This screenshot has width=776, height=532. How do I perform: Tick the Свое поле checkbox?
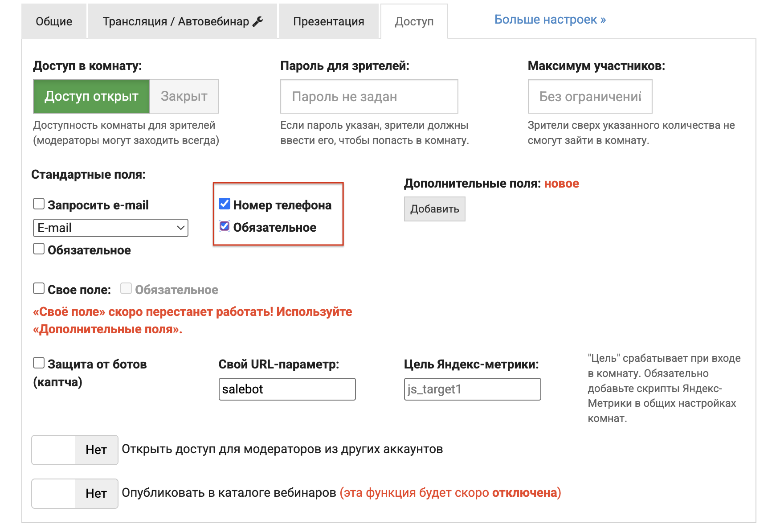[x=39, y=289]
